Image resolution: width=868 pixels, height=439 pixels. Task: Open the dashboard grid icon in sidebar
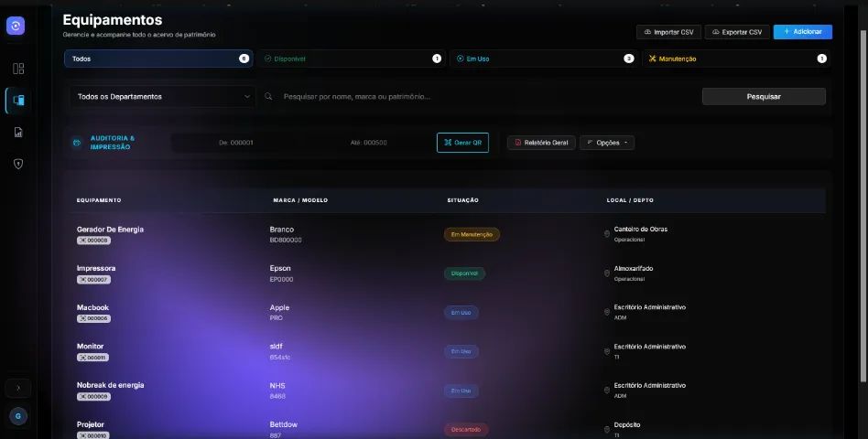point(18,69)
